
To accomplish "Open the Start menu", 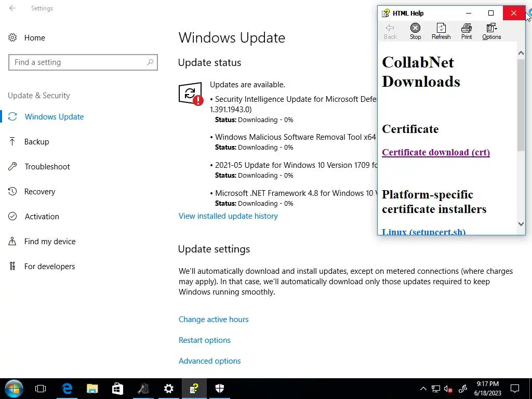I will [14, 389].
